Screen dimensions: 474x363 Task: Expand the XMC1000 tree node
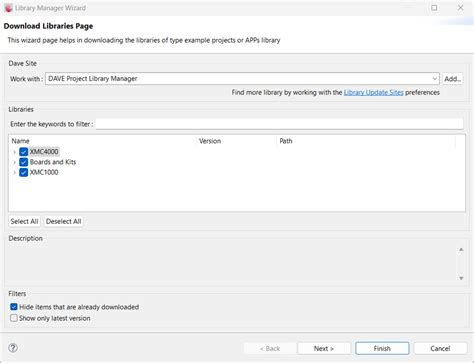click(x=14, y=173)
